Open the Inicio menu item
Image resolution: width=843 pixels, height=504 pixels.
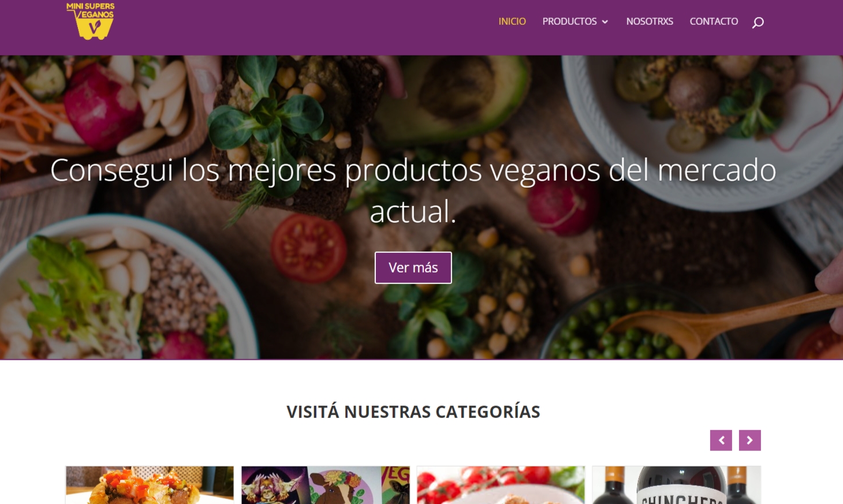click(x=512, y=21)
